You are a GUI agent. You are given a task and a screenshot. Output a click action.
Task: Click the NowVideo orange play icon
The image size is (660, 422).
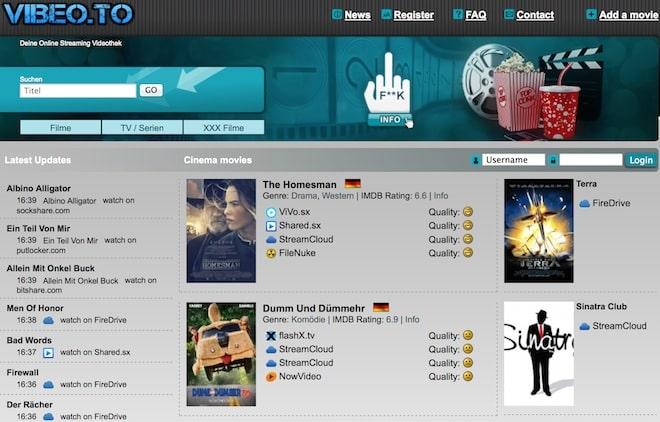(x=270, y=377)
